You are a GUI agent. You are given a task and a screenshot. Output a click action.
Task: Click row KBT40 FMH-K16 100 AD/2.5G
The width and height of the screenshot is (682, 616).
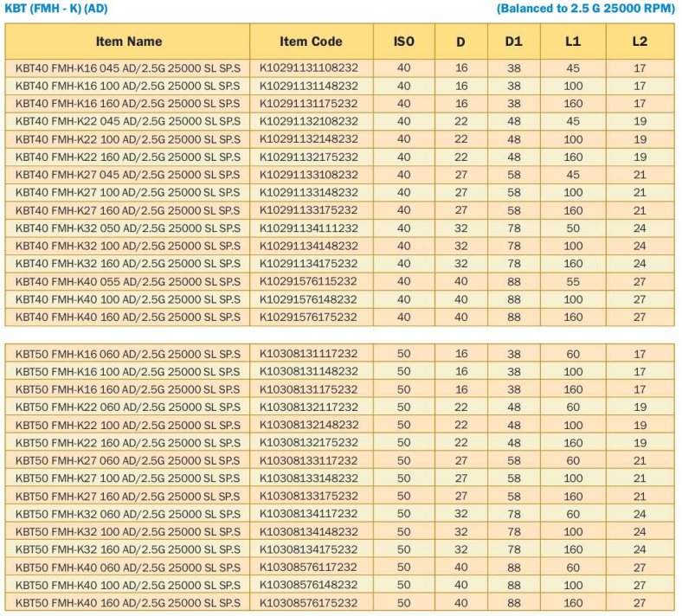[x=339, y=86]
